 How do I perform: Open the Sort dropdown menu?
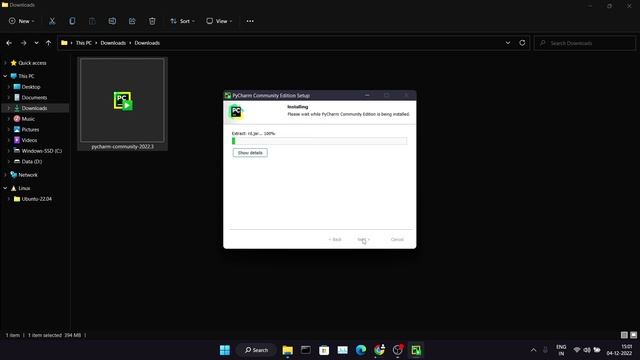(182, 21)
